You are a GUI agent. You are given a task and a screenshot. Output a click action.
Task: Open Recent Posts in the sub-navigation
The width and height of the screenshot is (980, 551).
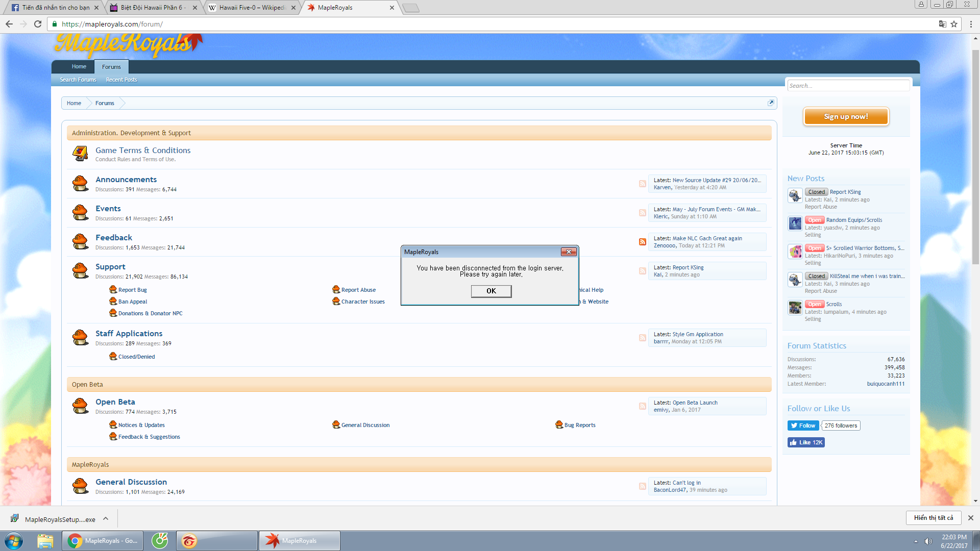121,80
